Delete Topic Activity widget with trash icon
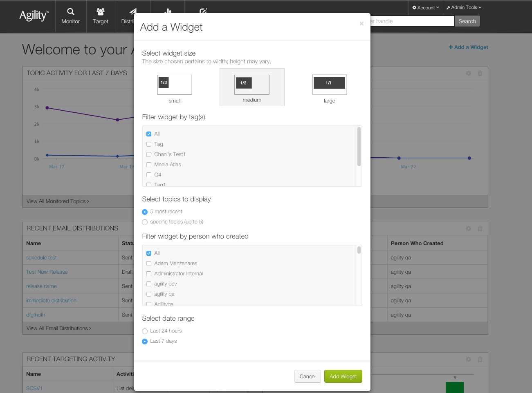 [x=480, y=73]
